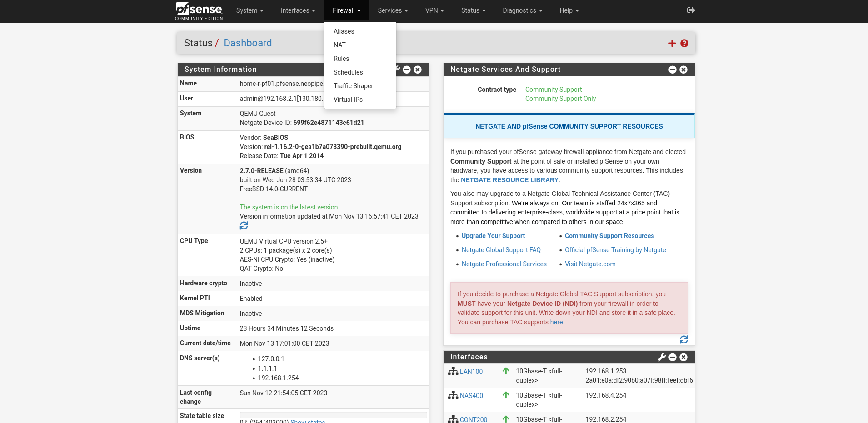The width and height of the screenshot is (868, 423).
Task: Click the System Information widget title bar
Action: pyautogui.click(x=303, y=70)
